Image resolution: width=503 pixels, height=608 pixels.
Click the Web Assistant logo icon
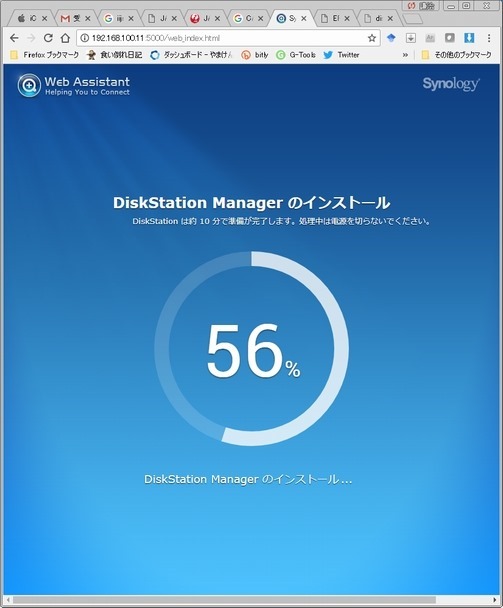29,85
